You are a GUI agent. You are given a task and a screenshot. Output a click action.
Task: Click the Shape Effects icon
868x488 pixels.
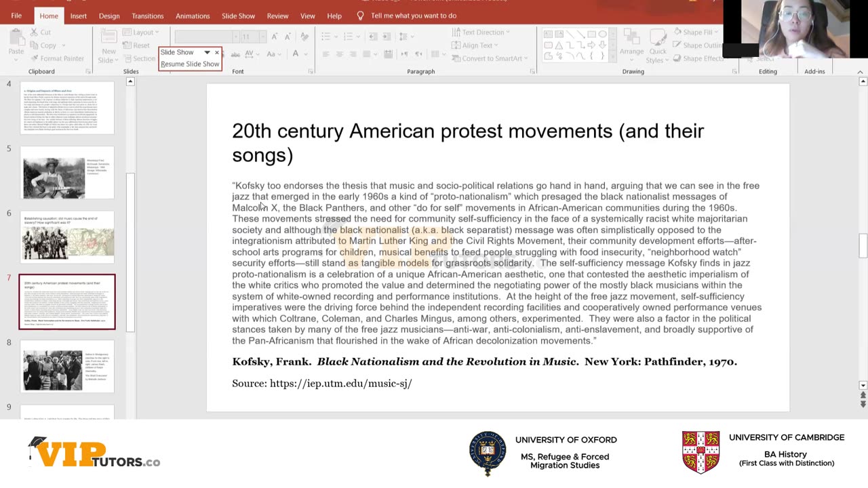click(677, 58)
